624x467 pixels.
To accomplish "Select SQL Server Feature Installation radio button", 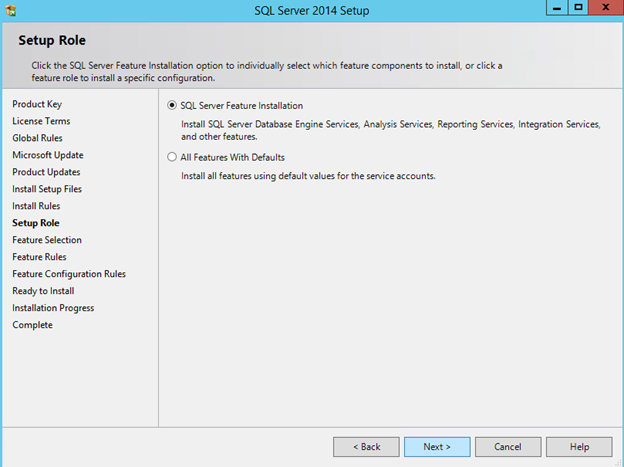I will coord(172,106).
